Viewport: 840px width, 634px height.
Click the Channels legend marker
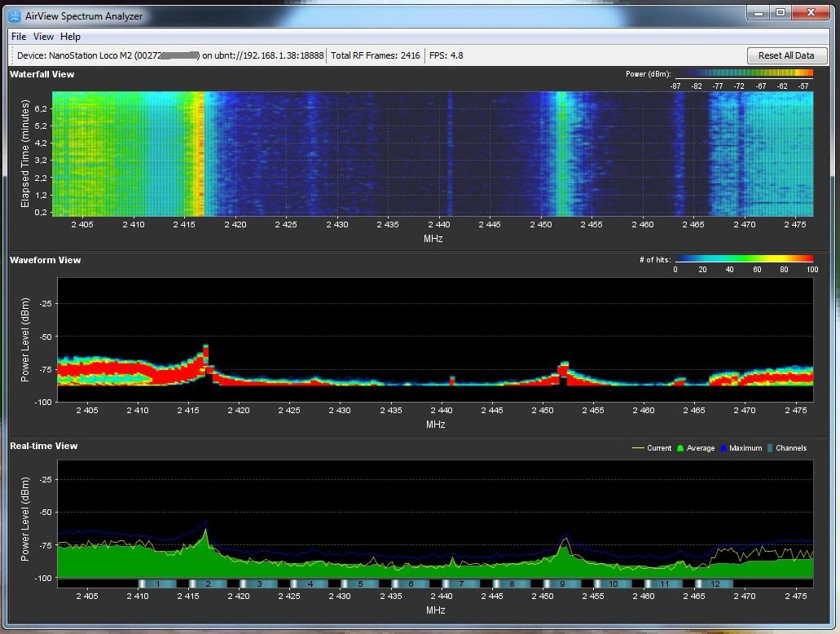tap(771, 448)
